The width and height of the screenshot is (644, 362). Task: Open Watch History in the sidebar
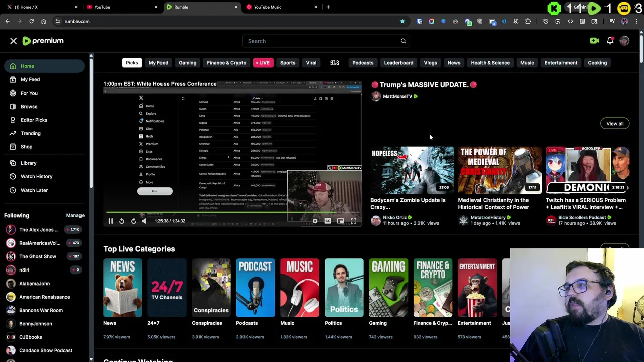click(44, 176)
